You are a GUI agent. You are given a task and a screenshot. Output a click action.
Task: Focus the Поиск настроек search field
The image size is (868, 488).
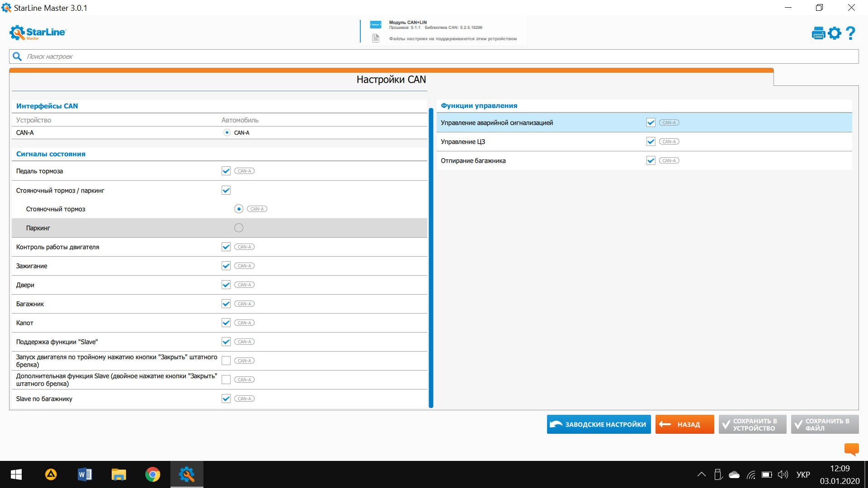pyautogui.click(x=434, y=56)
